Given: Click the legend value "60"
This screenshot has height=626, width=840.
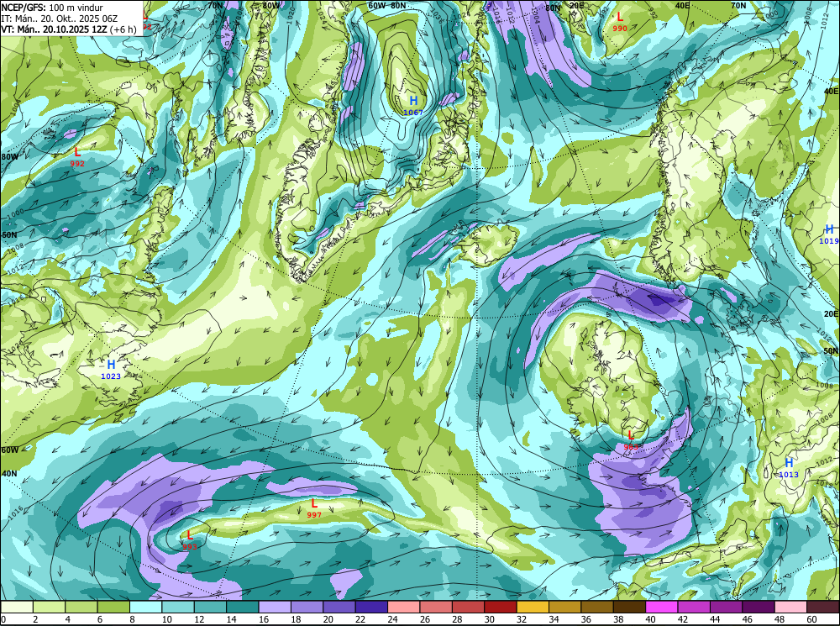Looking at the screenshot, I should click(x=811, y=619).
